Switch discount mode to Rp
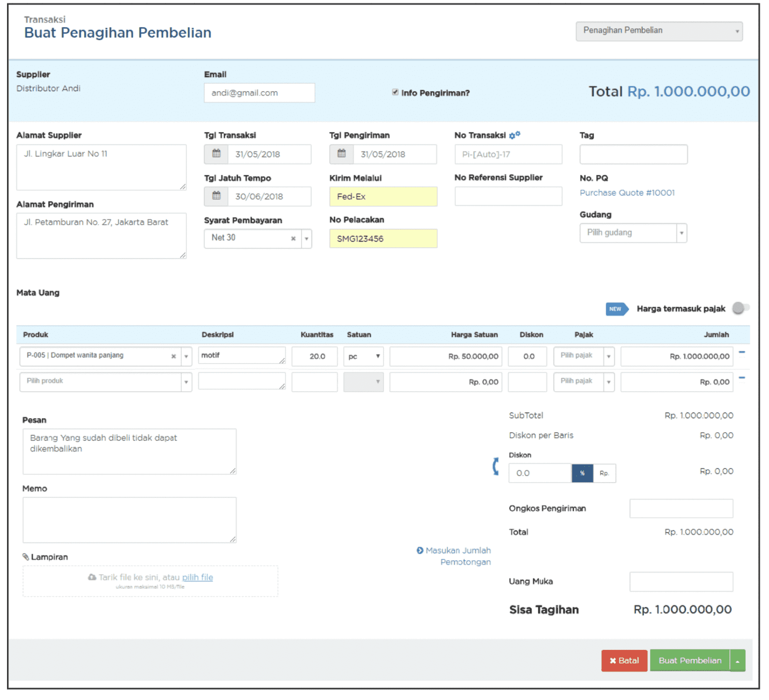Image resolution: width=769 pixels, height=700 pixels. click(604, 473)
